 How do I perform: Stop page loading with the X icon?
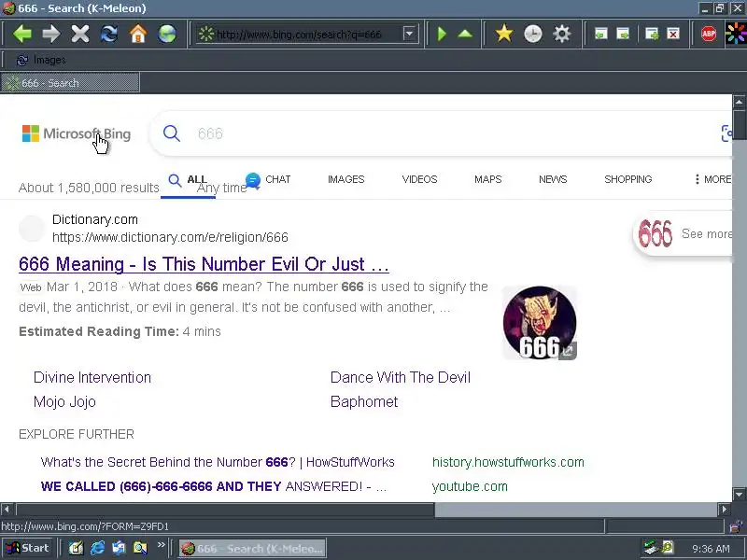[x=80, y=34]
